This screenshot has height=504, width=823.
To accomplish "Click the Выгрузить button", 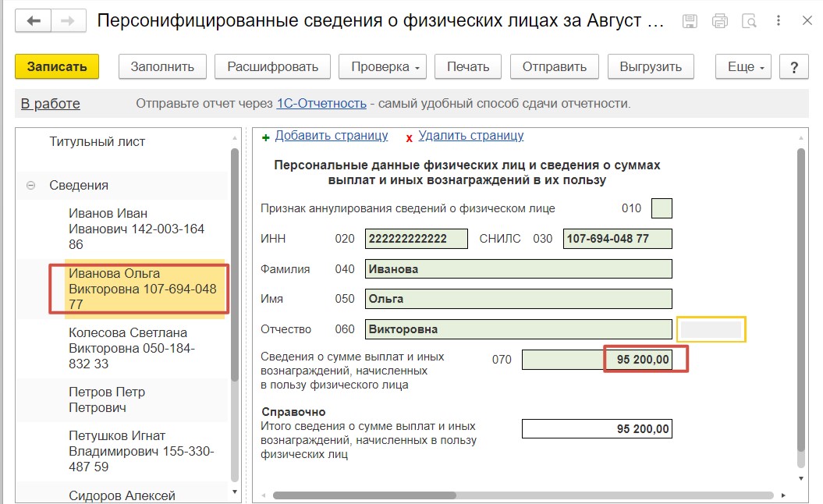I will coord(651,66).
